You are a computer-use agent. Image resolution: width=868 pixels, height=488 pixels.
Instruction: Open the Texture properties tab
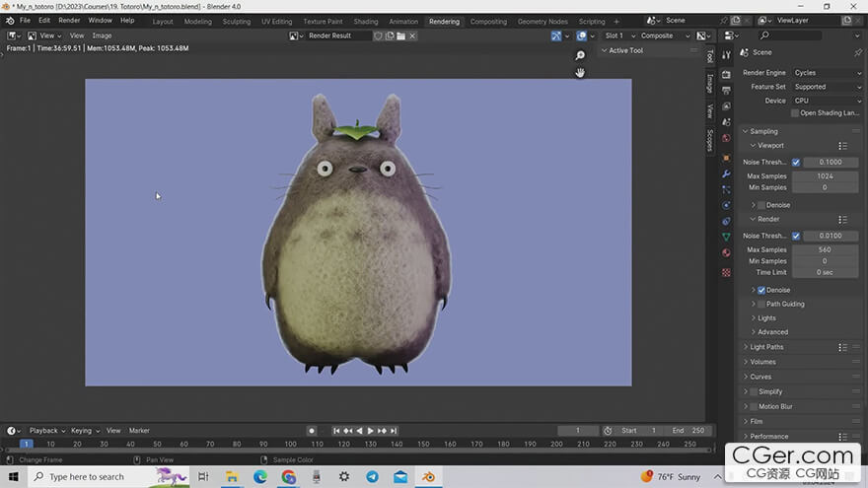(x=726, y=273)
